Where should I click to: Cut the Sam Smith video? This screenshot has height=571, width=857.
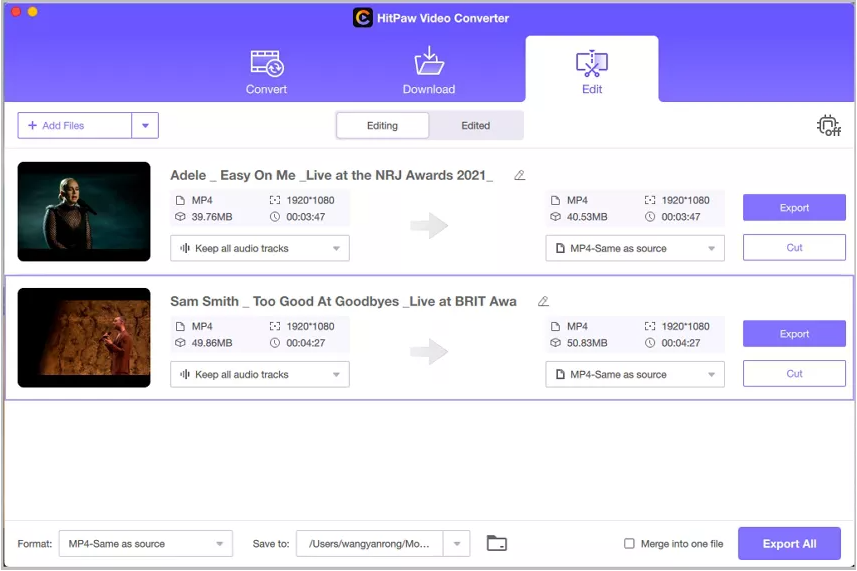pyautogui.click(x=794, y=374)
